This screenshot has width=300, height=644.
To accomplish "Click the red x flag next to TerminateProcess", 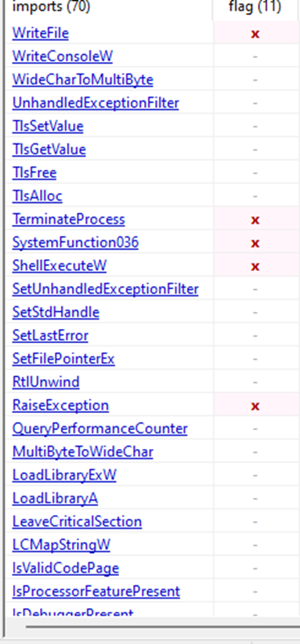I will tap(255, 220).
